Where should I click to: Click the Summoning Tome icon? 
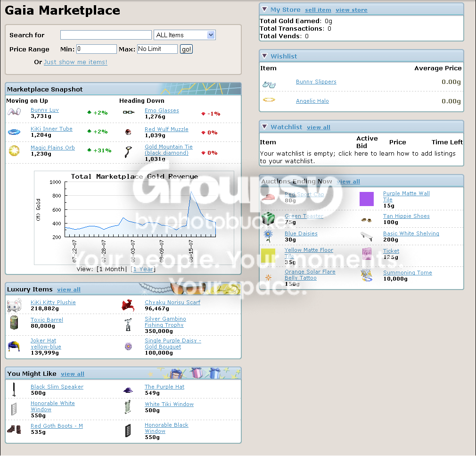(x=367, y=275)
